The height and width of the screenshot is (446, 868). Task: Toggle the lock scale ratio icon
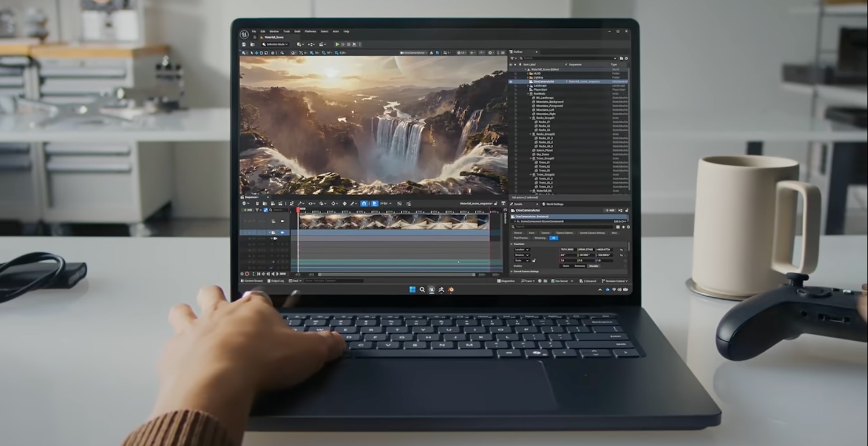(534, 260)
